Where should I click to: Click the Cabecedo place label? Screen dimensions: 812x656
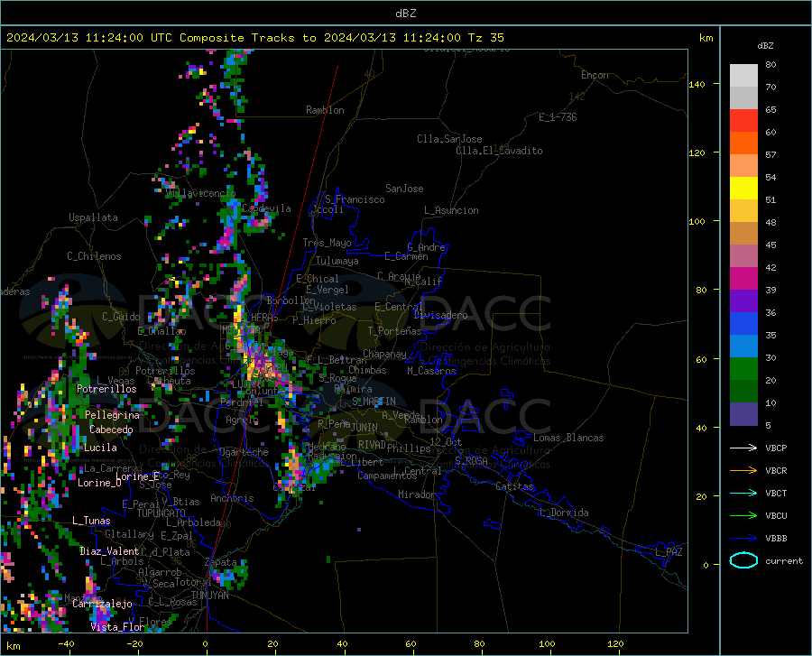111,430
